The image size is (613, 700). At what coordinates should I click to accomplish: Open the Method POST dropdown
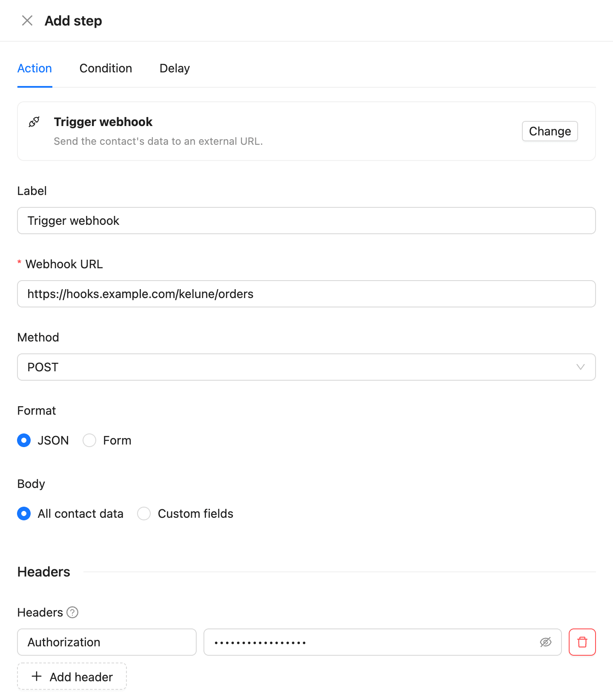click(306, 367)
